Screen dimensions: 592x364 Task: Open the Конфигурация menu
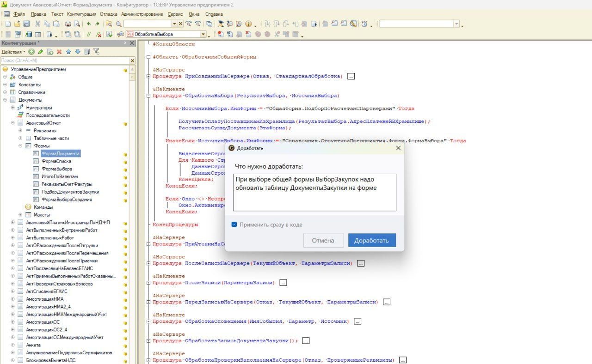(81, 14)
